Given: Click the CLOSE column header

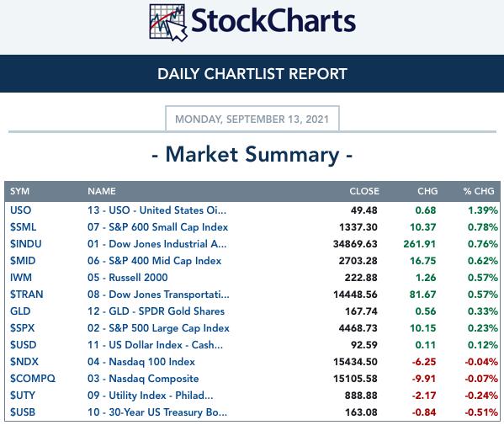Looking at the screenshot, I should (x=364, y=191).
